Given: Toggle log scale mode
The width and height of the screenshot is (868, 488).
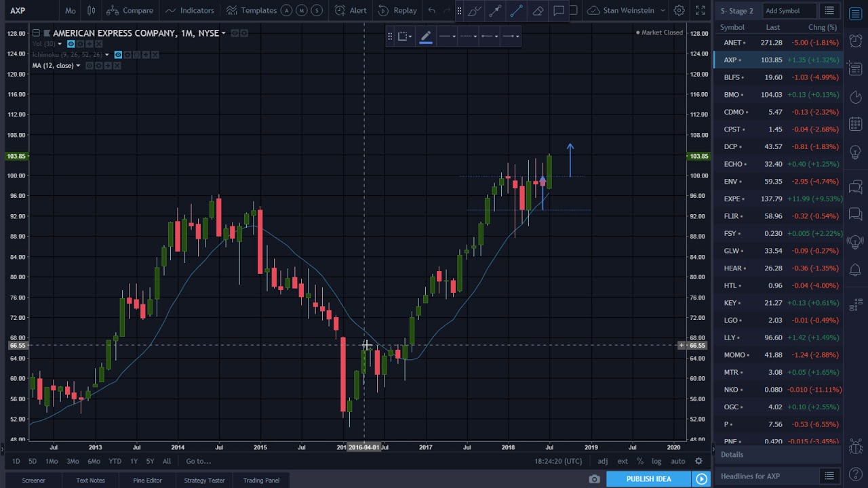Looking at the screenshot, I should [656, 461].
